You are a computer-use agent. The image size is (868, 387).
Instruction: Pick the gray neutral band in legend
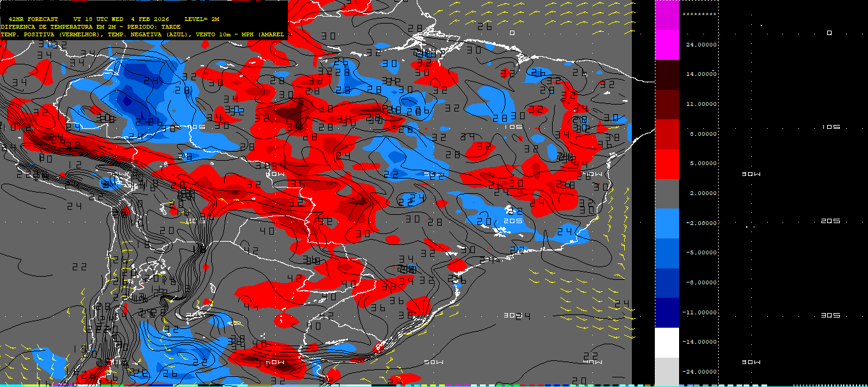point(667,194)
